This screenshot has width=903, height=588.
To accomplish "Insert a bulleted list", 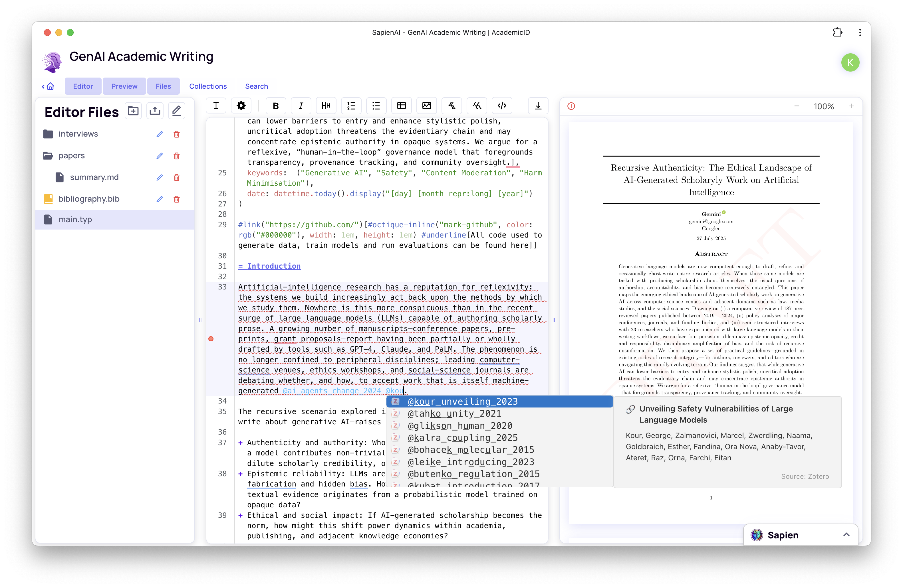I will pos(376,106).
